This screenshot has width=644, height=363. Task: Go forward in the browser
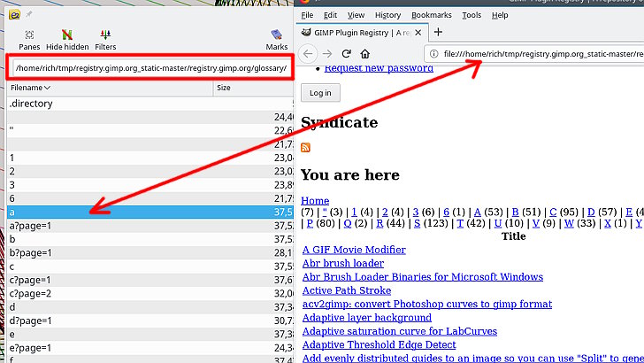click(327, 54)
